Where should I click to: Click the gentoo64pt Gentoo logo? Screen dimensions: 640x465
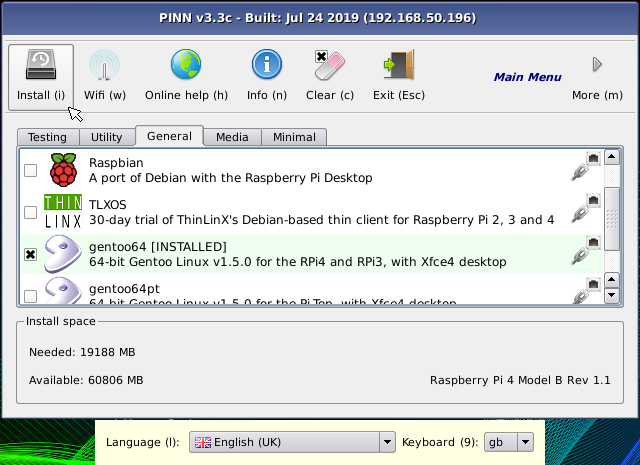63,291
